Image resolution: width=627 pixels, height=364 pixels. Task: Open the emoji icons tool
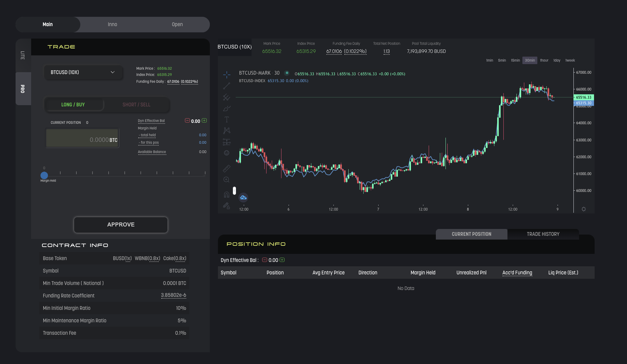pos(227,153)
